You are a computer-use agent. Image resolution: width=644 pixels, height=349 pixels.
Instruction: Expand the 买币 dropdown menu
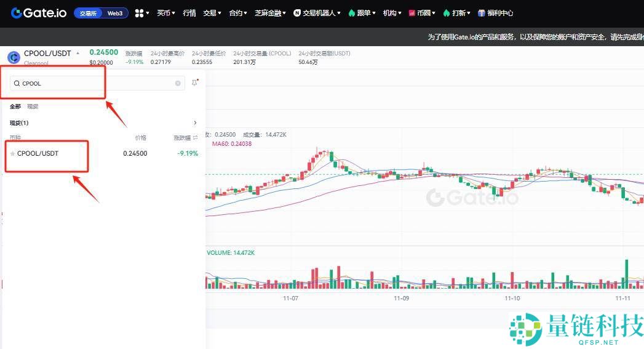tap(166, 13)
